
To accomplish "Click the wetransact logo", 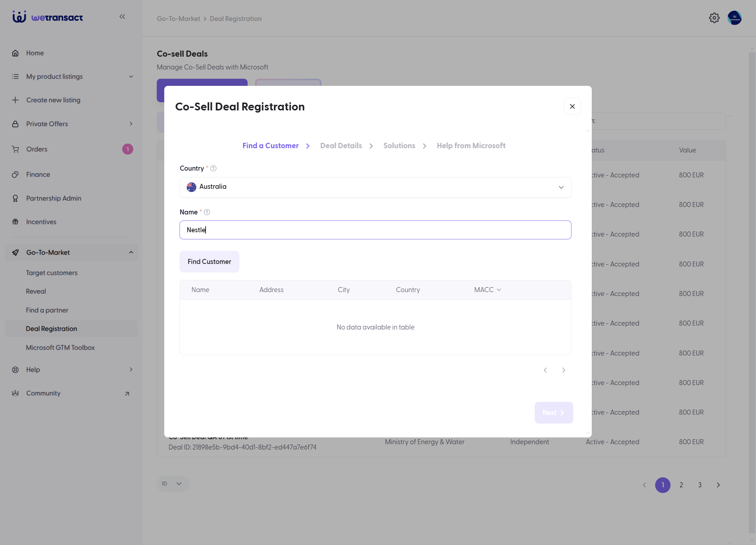I will [47, 17].
